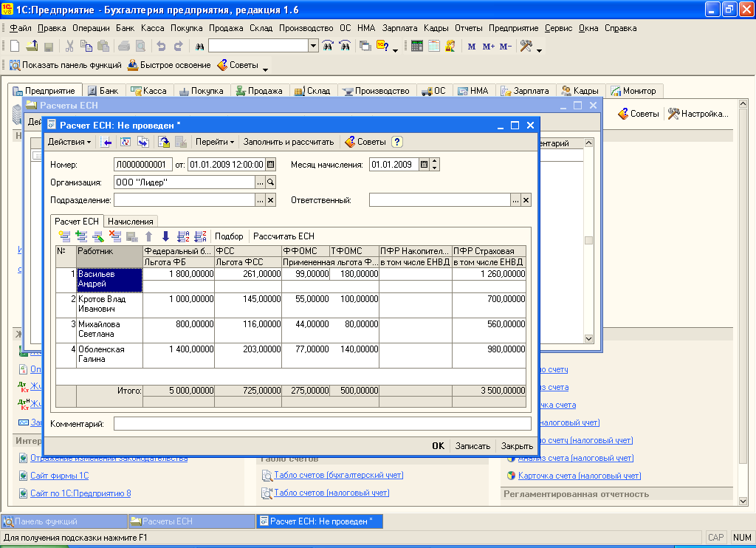Clear the Ответственный field with X button
Screen dimensions: 756x548
click(526, 200)
